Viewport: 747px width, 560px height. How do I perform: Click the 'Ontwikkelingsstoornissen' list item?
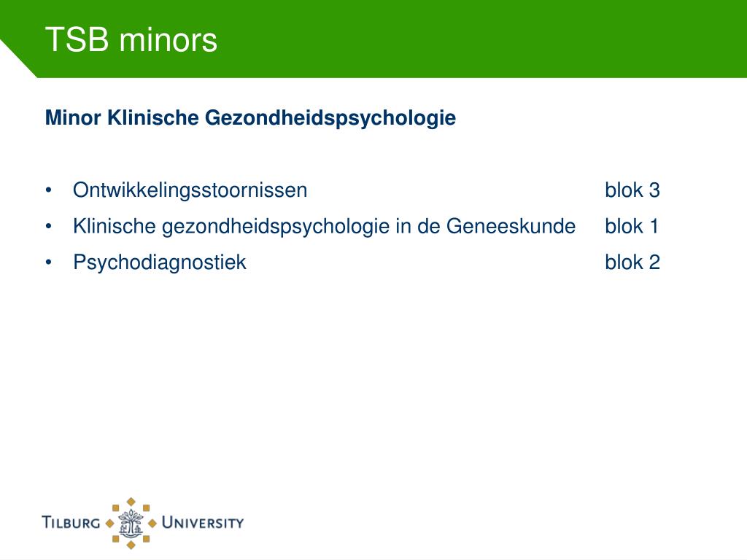[190, 190]
